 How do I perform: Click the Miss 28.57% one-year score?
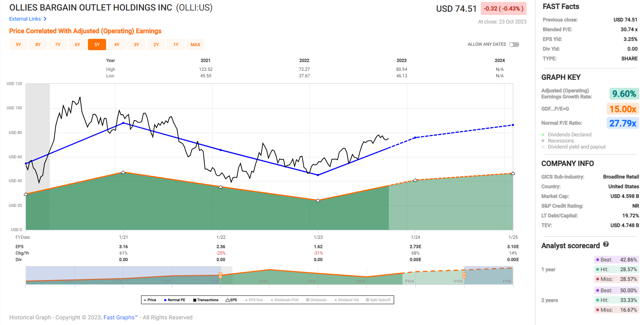(616, 279)
